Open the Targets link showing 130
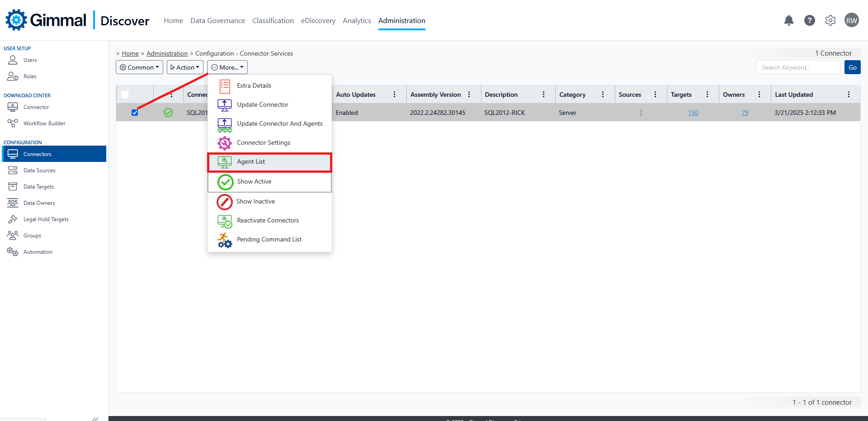Screen dimensions: 868x421 pyautogui.click(x=693, y=112)
